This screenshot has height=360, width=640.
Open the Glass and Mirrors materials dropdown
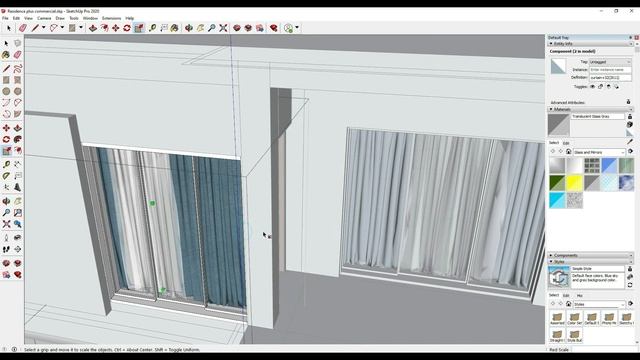point(599,152)
